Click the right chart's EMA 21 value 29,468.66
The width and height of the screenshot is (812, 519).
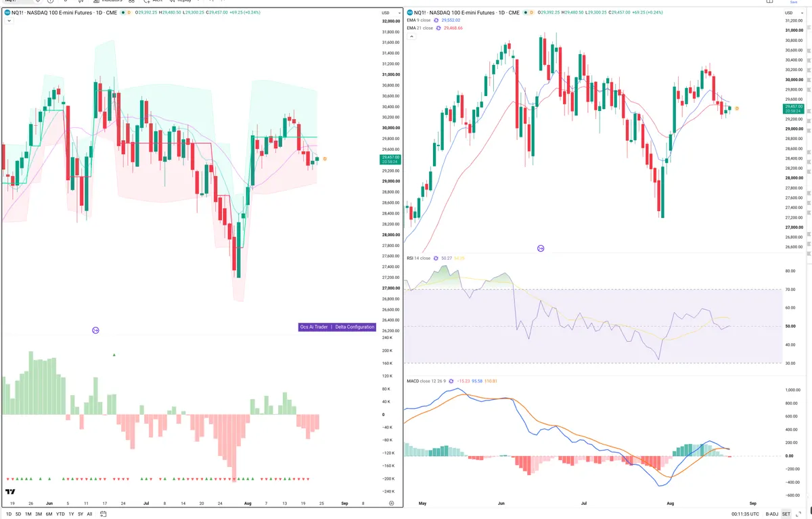coord(453,28)
